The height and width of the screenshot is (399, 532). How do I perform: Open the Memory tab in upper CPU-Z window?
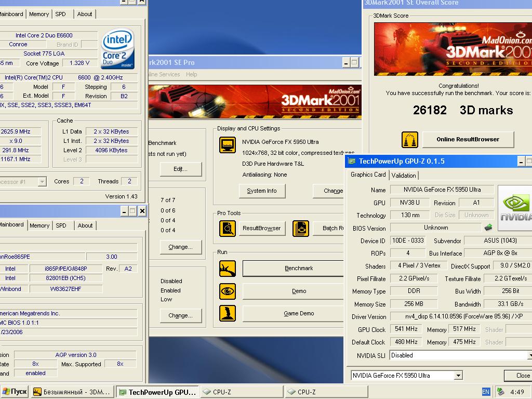tap(38, 14)
